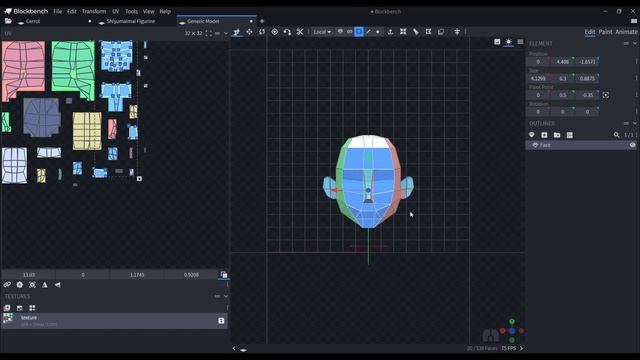Click UV link/connect icon

[7, 285]
